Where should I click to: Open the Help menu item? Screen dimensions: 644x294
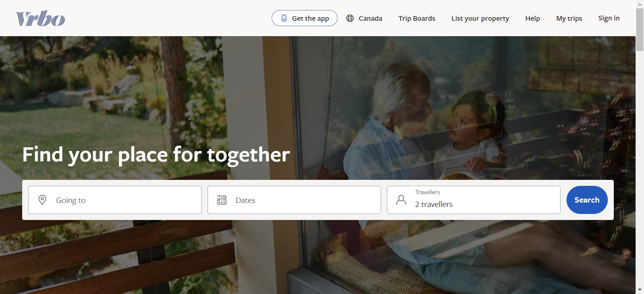[x=533, y=18]
